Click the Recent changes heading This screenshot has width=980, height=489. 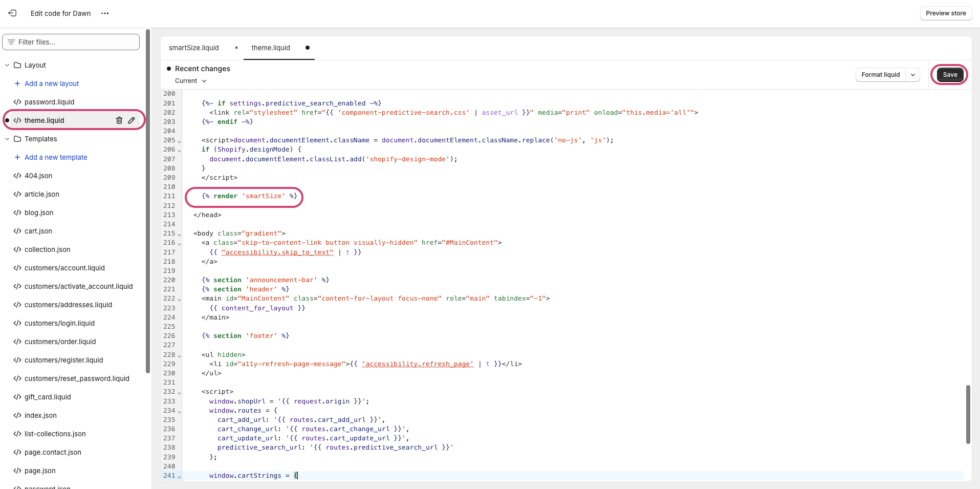[x=203, y=69]
